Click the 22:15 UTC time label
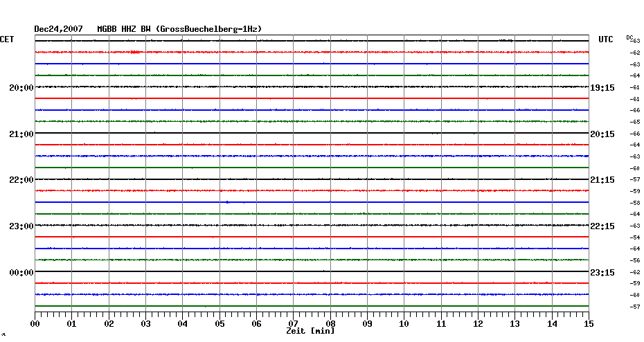Viewport: 644px width, 342px height. (602, 226)
